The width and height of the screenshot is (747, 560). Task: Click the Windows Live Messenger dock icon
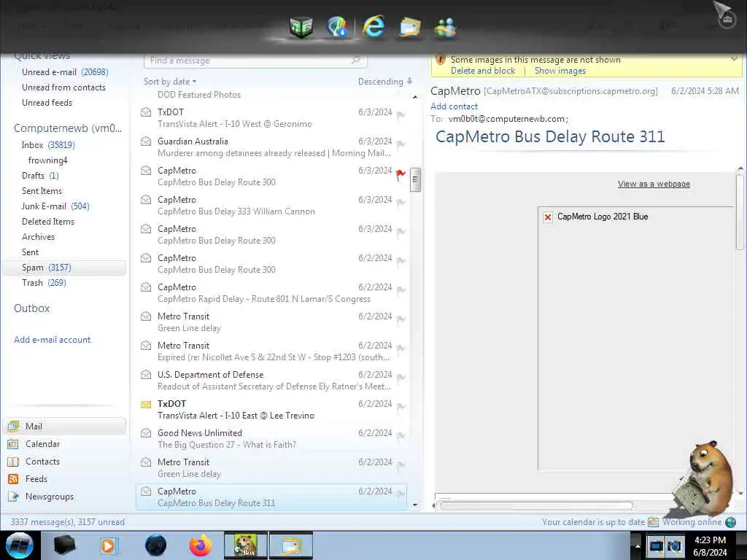point(445,27)
